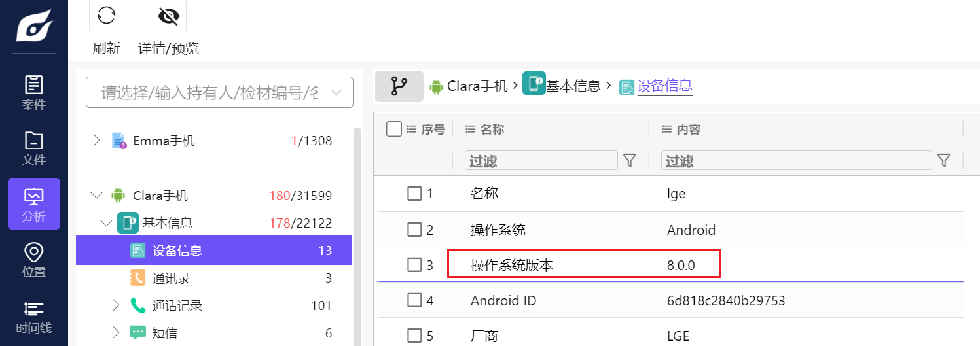This screenshot has height=346, width=980.
Task: Click the 名称 column filter input
Action: 541,161
